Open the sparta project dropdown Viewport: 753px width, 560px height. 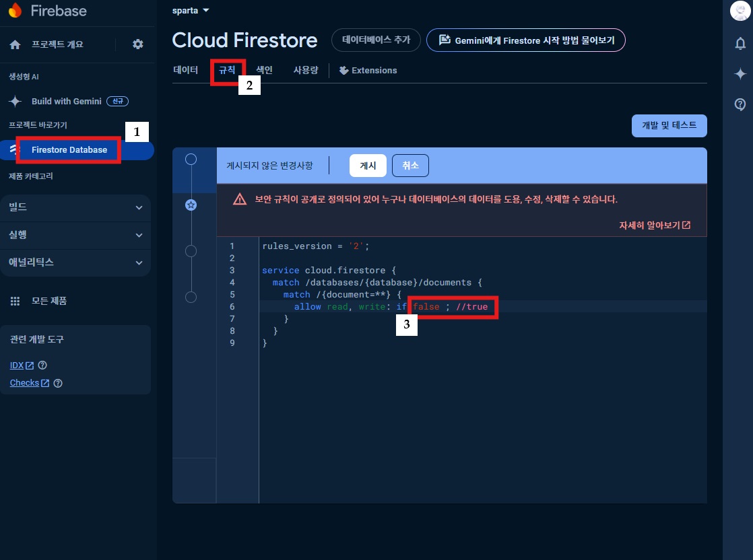tap(191, 11)
